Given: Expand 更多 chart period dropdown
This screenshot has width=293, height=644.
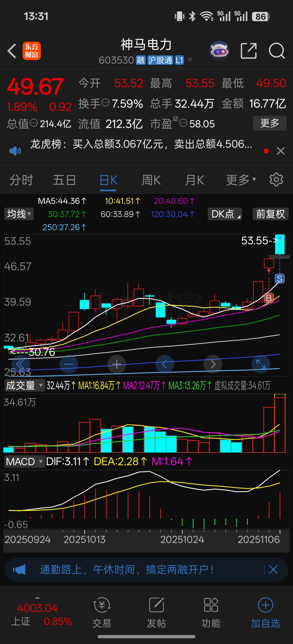Looking at the screenshot, I should point(241,180).
